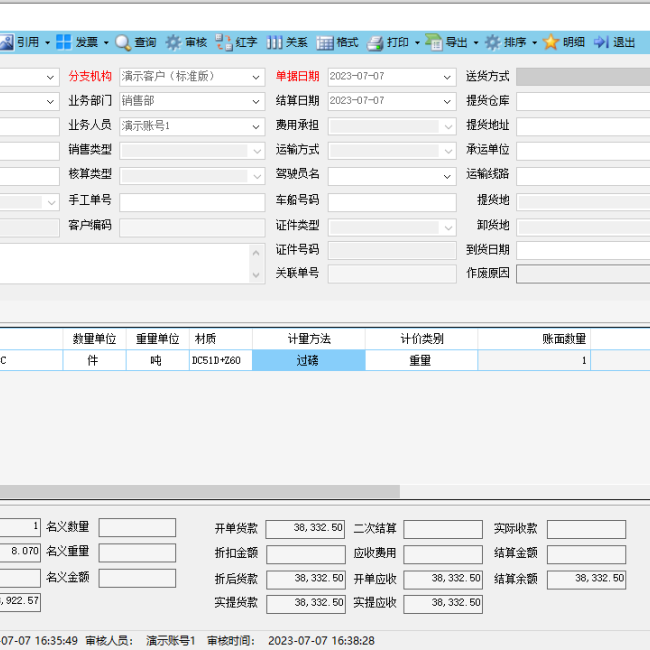Click the 运输线路 input field
Screen dimensions: 650x650
click(x=583, y=176)
